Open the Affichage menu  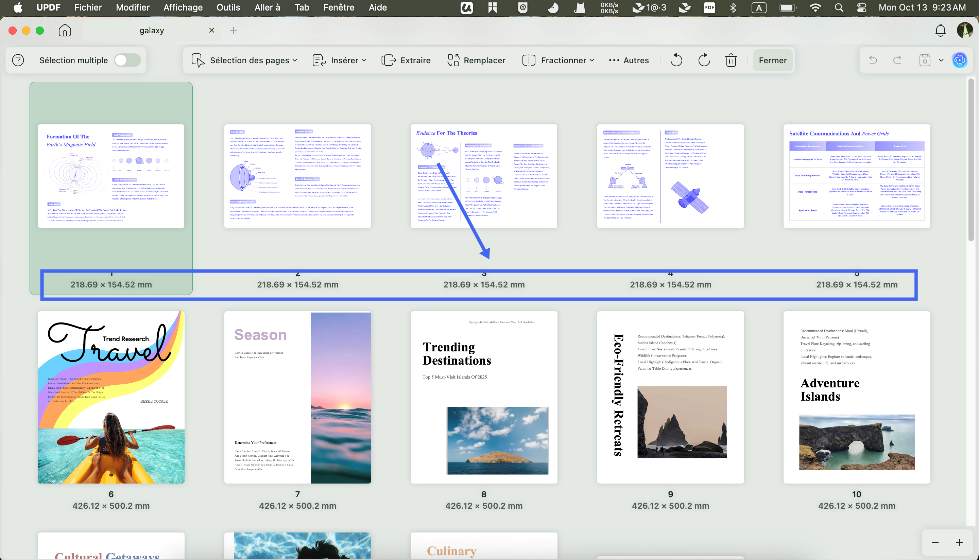coord(183,7)
